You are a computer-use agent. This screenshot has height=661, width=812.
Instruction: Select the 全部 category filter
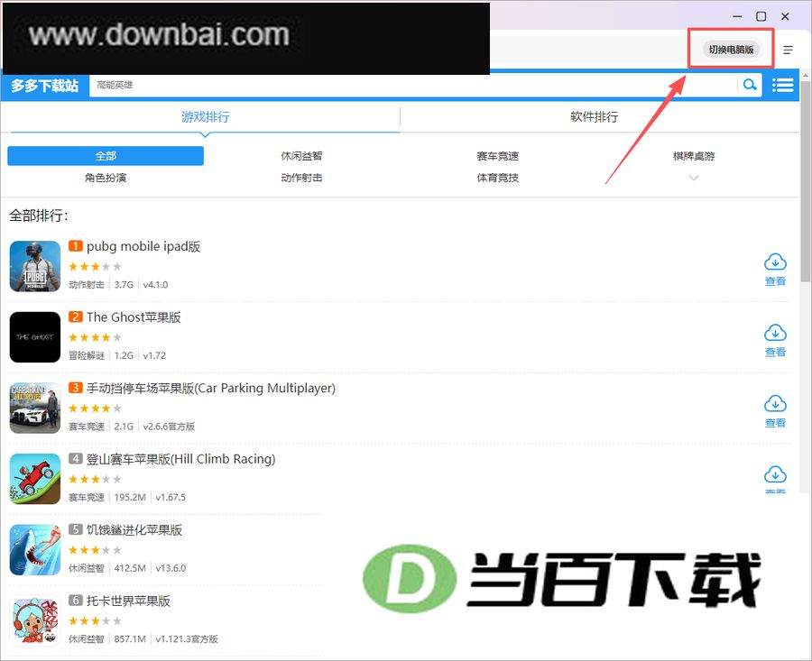point(106,156)
